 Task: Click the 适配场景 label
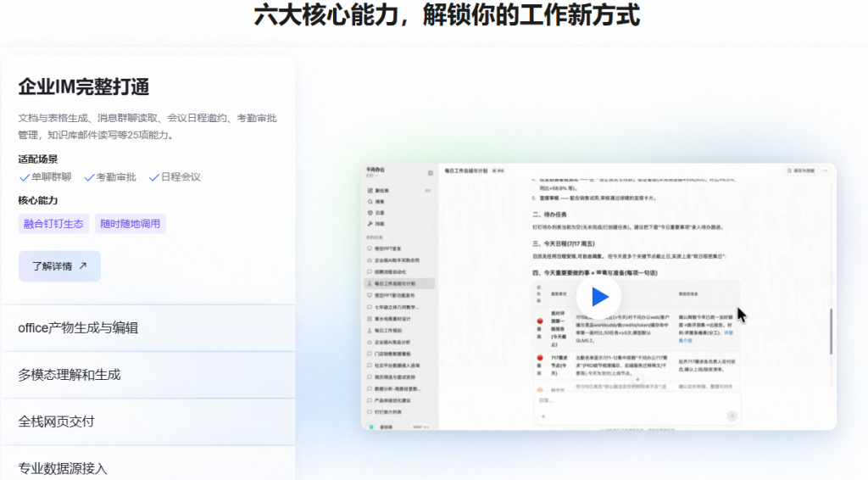pos(38,159)
